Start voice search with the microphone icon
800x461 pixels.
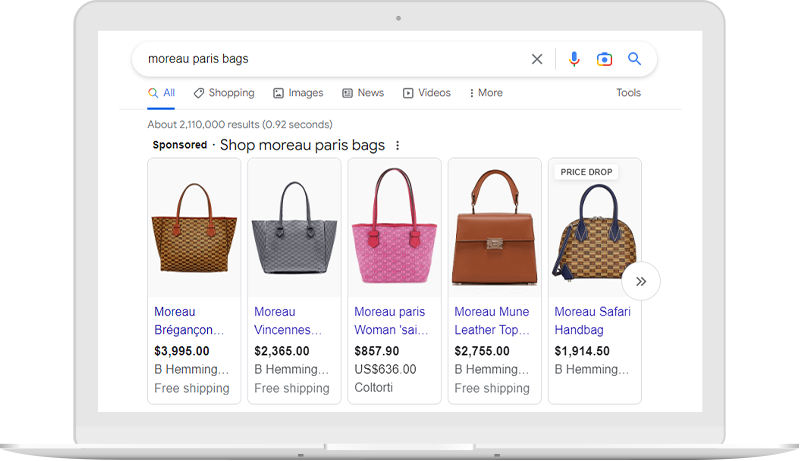pos(574,59)
